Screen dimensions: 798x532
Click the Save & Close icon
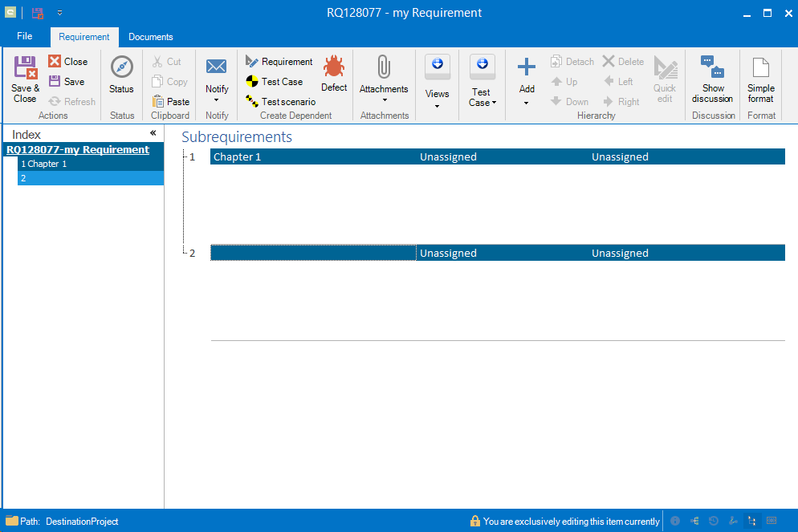[x=26, y=68]
